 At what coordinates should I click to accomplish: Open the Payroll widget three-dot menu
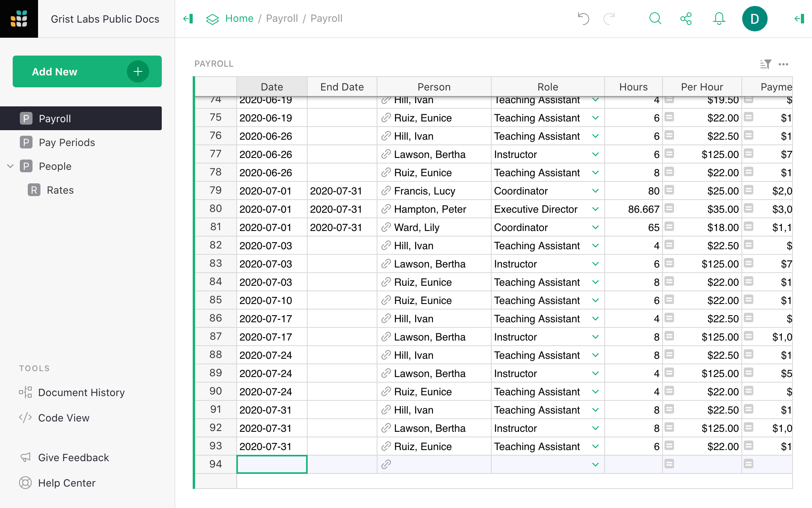pos(784,64)
